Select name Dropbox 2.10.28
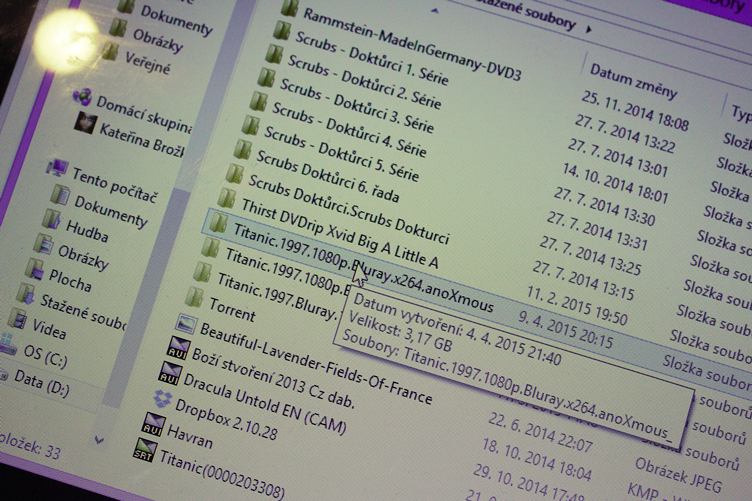 click(x=226, y=419)
